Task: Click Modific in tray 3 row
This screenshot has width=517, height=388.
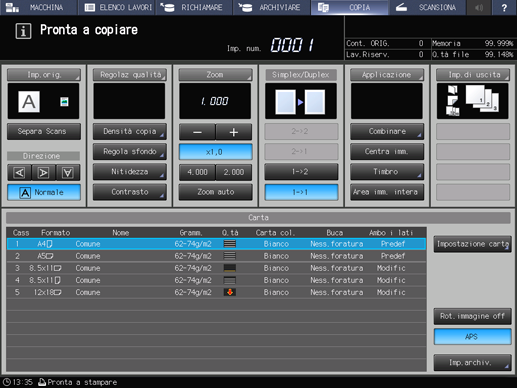Action: (391, 268)
